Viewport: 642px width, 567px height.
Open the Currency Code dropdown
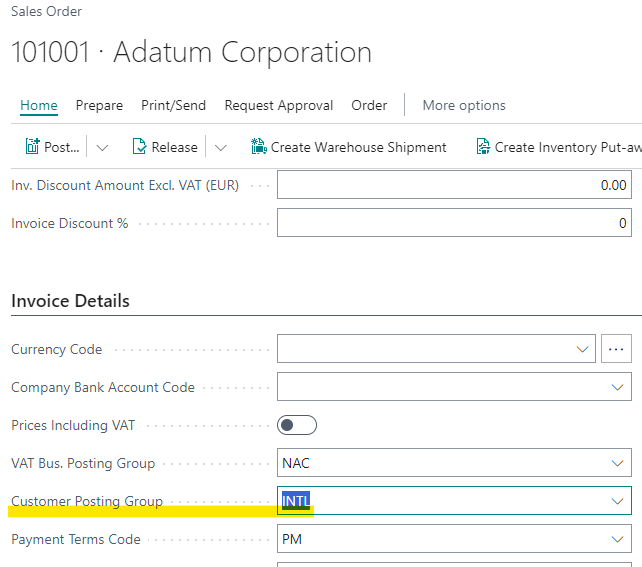pos(583,349)
